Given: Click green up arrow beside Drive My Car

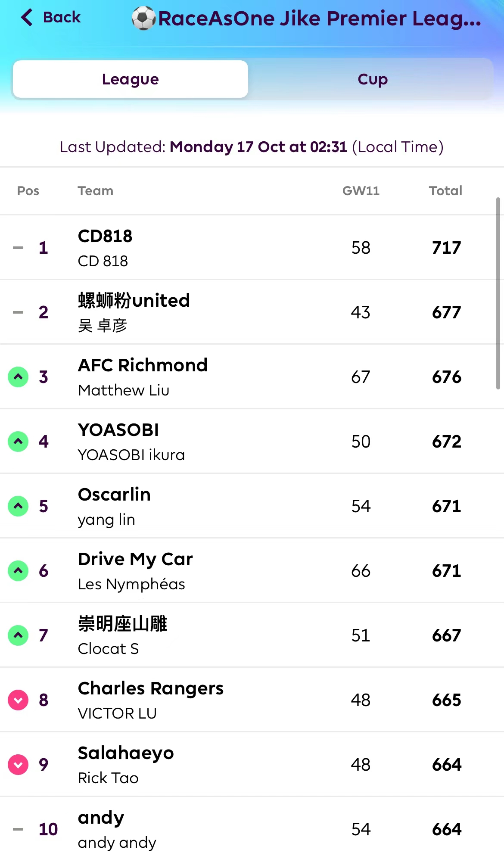Looking at the screenshot, I should (18, 571).
